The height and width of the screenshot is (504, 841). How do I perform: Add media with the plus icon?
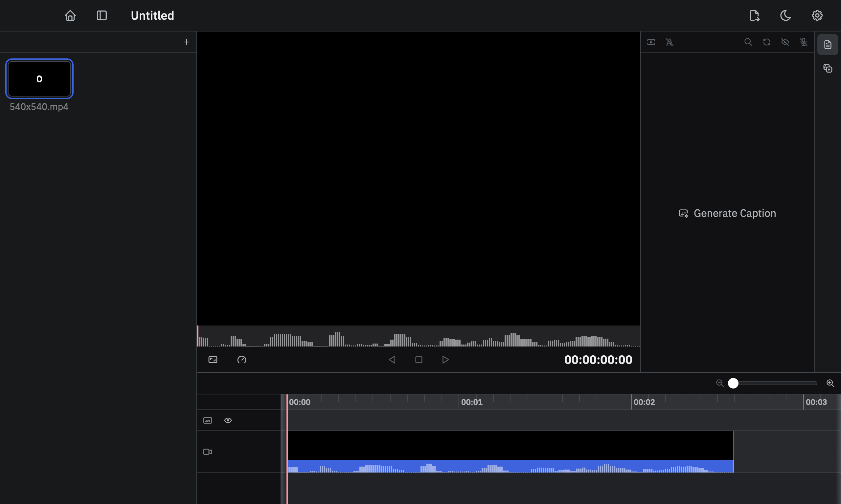click(x=186, y=42)
